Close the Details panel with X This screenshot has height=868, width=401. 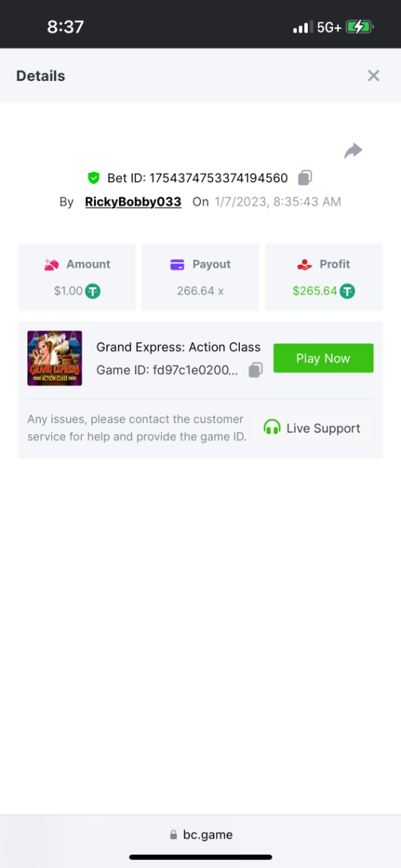point(374,76)
